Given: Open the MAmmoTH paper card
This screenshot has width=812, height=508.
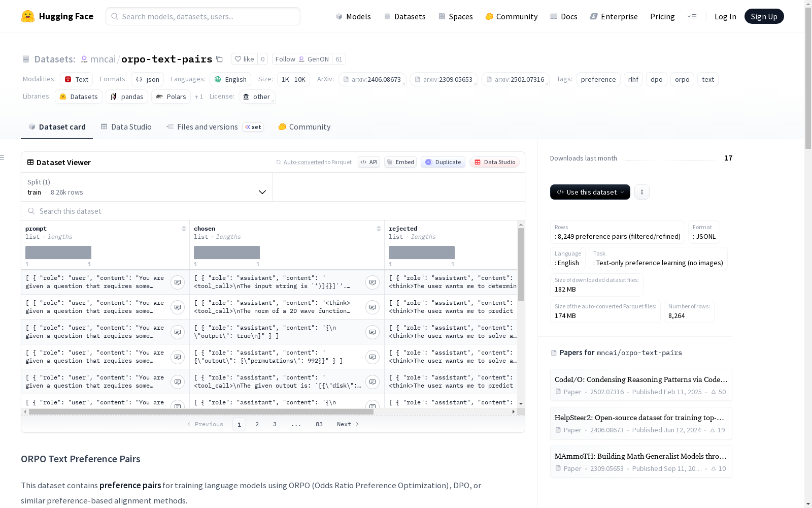Looking at the screenshot, I should pyautogui.click(x=641, y=462).
